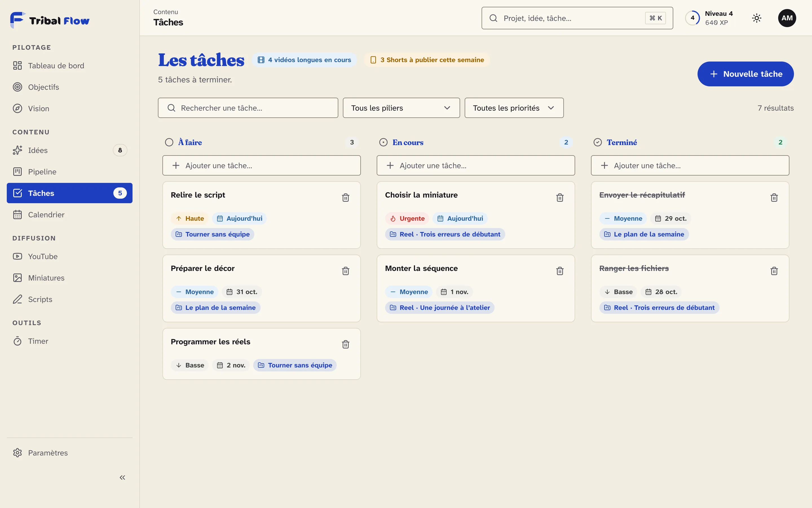Open Idées from the sidebar

69,150
